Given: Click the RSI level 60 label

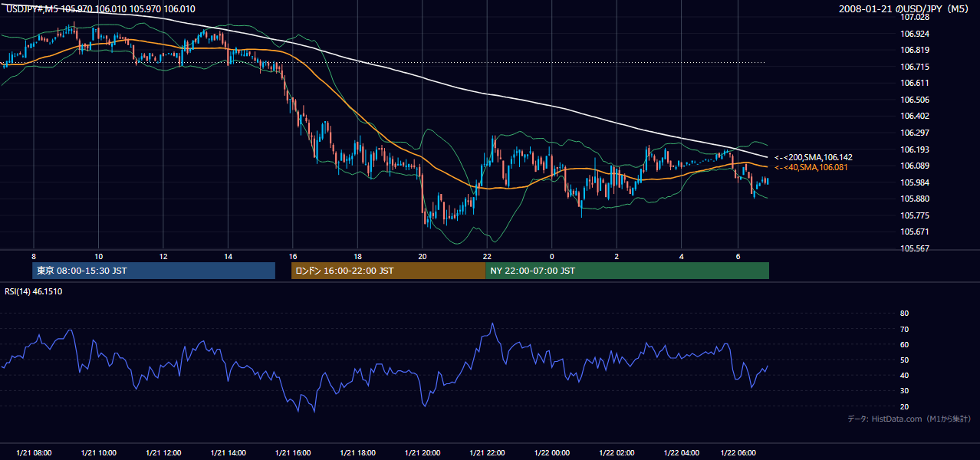Looking at the screenshot, I should coord(904,344).
